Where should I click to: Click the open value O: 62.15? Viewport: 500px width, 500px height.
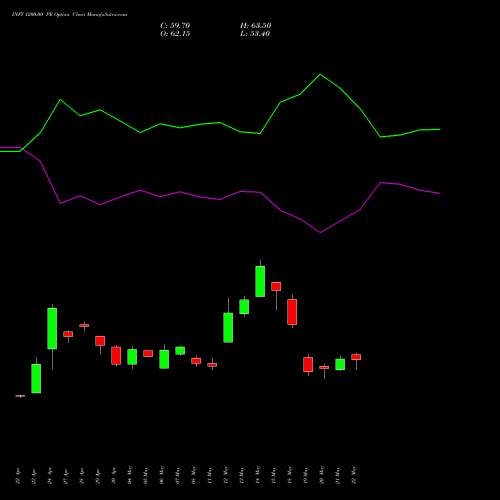point(175,34)
